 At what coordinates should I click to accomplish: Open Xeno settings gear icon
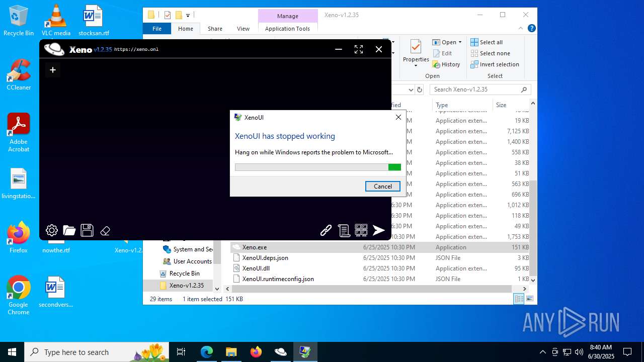(52, 230)
